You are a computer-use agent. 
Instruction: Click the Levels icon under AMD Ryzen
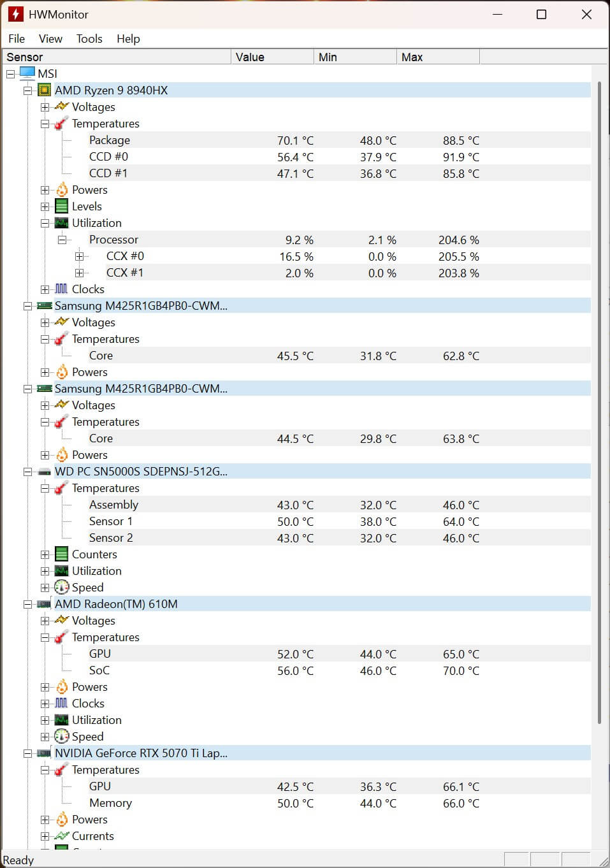[61, 206]
